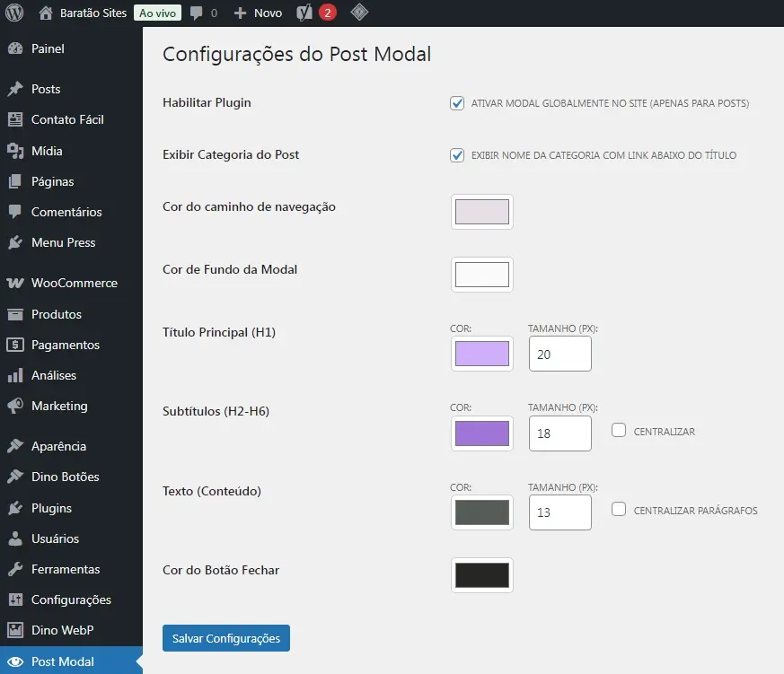Click the Análises chart icon
This screenshot has height=674, width=784.
click(x=15, y=375)
